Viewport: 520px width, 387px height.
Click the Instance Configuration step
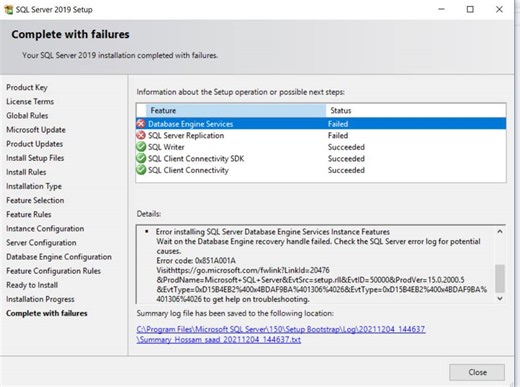pos(45,229)
